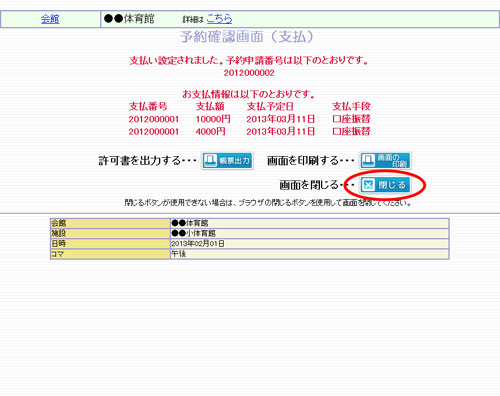500x396 pixels.
Task: Click the 画面の印刷 button
Action: click(385, 160)
